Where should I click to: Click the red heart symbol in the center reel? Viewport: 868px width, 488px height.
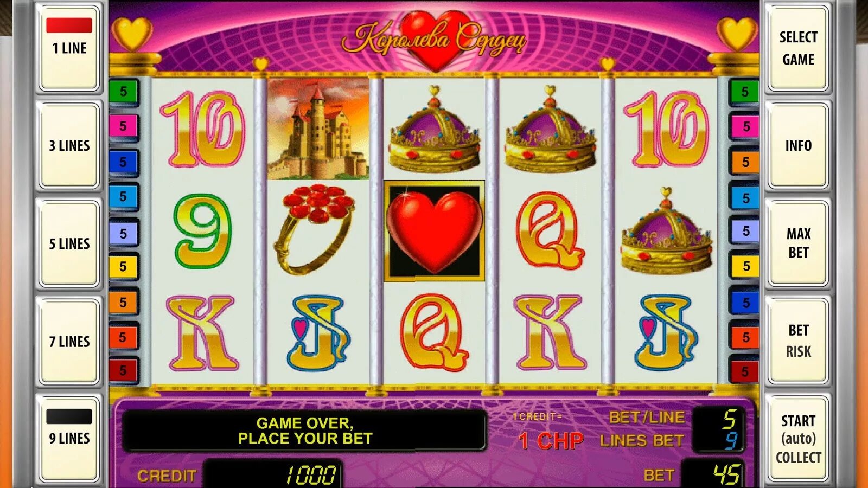coord(434,232)
